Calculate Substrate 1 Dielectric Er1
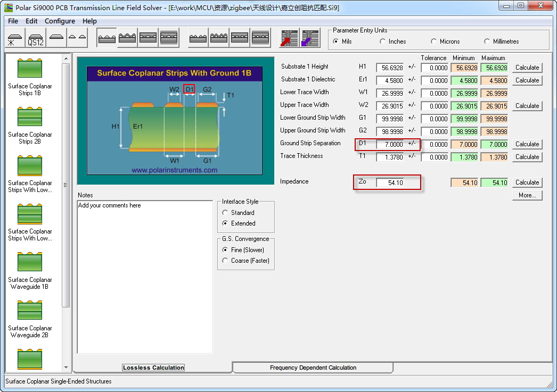 pyautogui.click(x=527, y=80)
